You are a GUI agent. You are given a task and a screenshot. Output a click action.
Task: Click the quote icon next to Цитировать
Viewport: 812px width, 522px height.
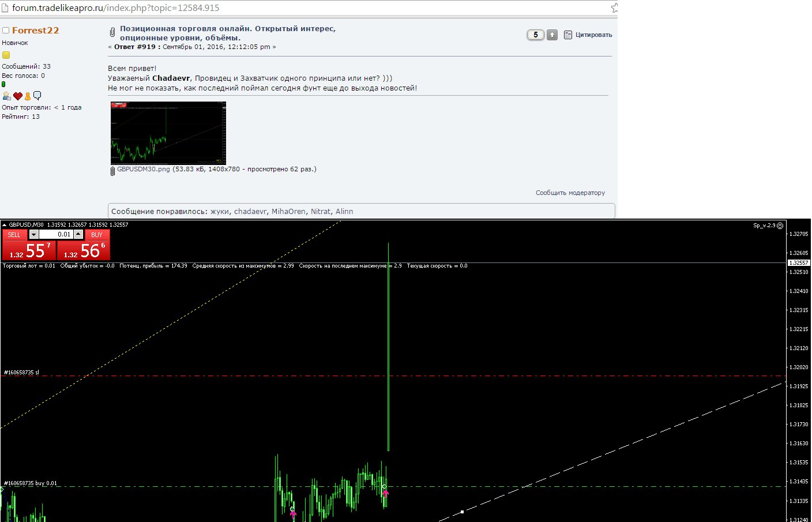[568, 35]
